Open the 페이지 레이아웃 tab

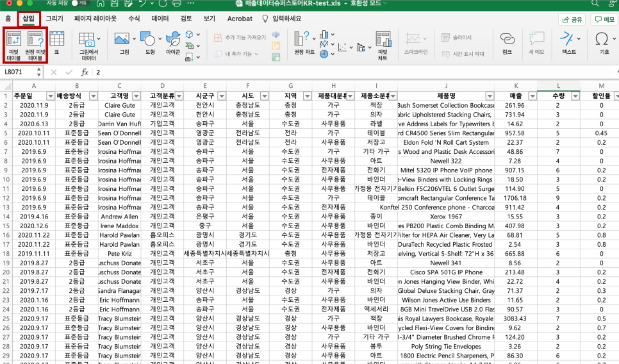95,19
